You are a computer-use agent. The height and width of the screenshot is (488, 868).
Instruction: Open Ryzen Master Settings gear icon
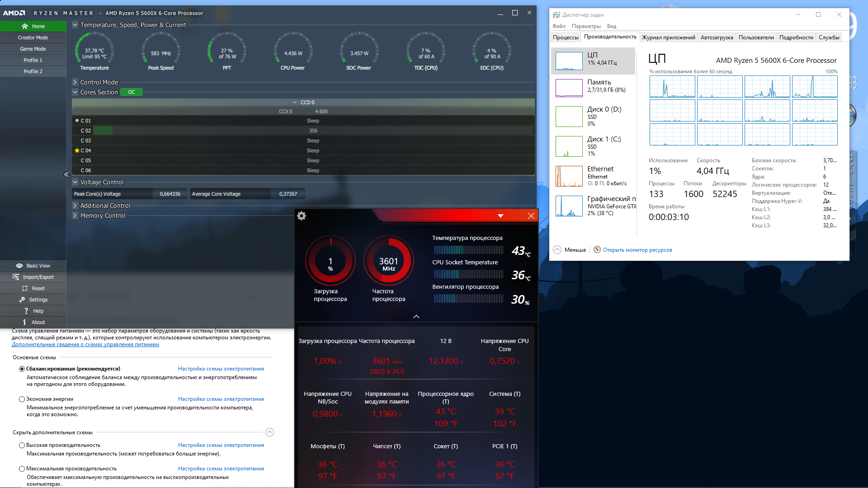[22, 300]
